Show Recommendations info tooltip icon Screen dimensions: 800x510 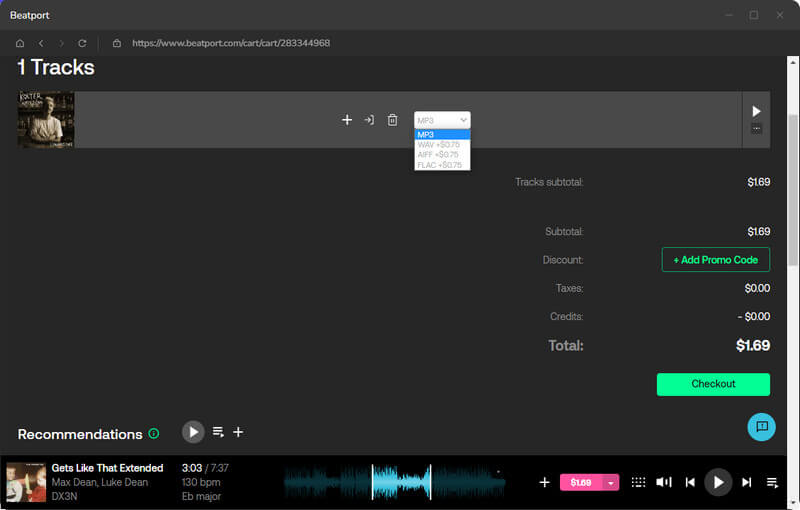[x=154, y=434]
